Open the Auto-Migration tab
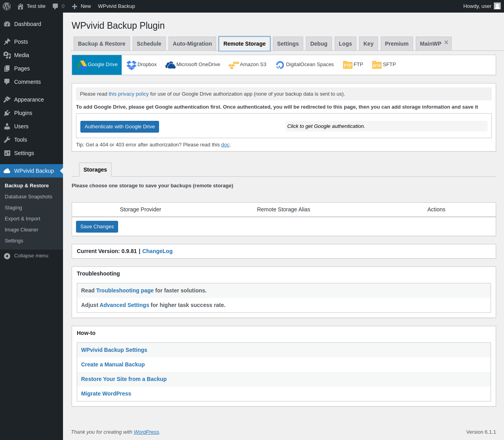The height and width of the screenshot is (440, 504). [x=192, y=44]
